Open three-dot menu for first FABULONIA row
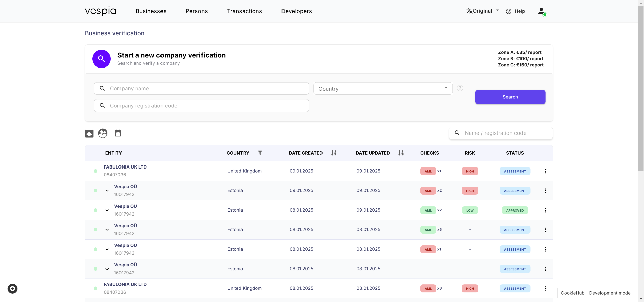The image size is (644, 302). coord(545,171)
